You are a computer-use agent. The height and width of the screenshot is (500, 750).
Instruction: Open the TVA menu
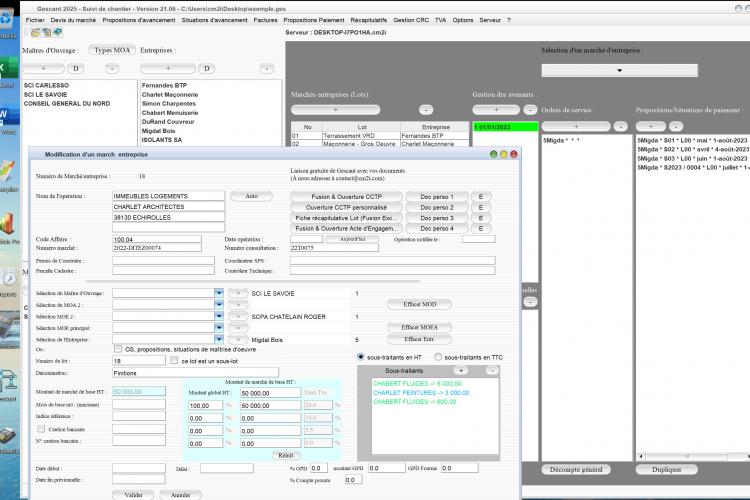[x=441, y=20]
